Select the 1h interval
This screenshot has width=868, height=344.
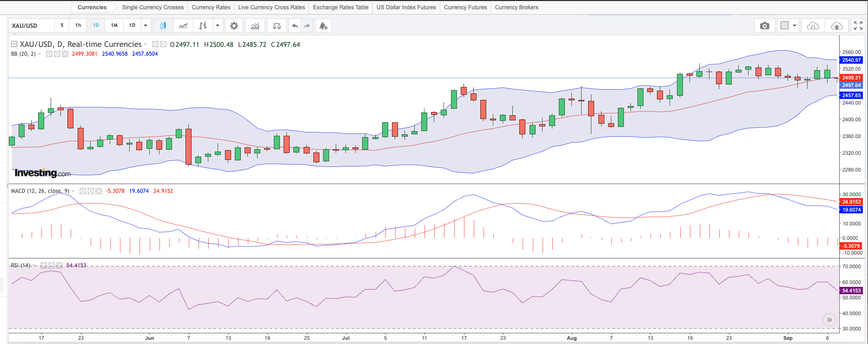[78, 26]
